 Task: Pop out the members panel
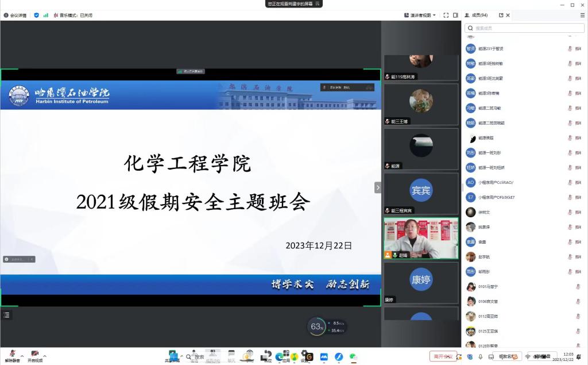(x=501, y=15)
